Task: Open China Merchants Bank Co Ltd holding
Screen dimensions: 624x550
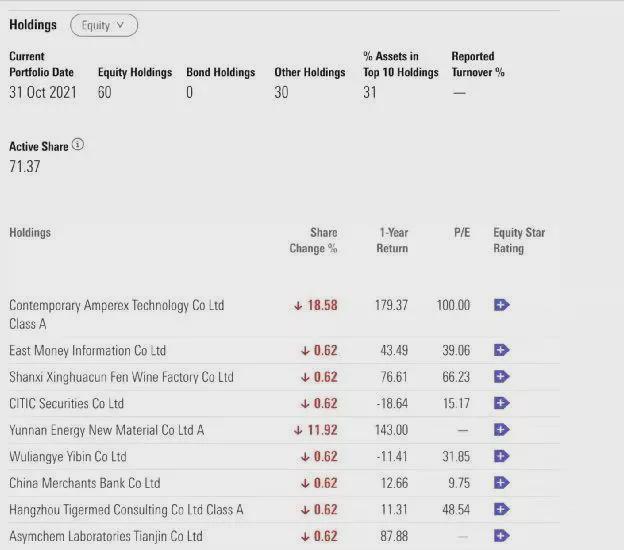Action: [x=85, y=483]
